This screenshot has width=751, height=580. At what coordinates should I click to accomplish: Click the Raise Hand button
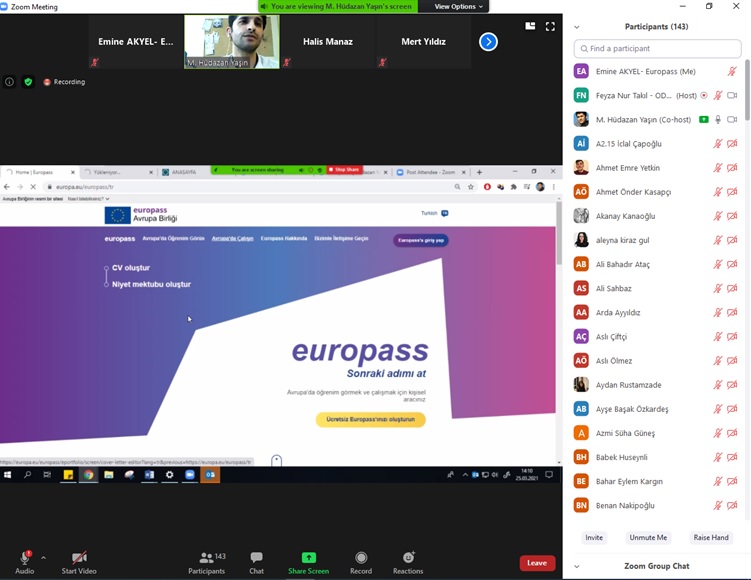coord(711,537)
